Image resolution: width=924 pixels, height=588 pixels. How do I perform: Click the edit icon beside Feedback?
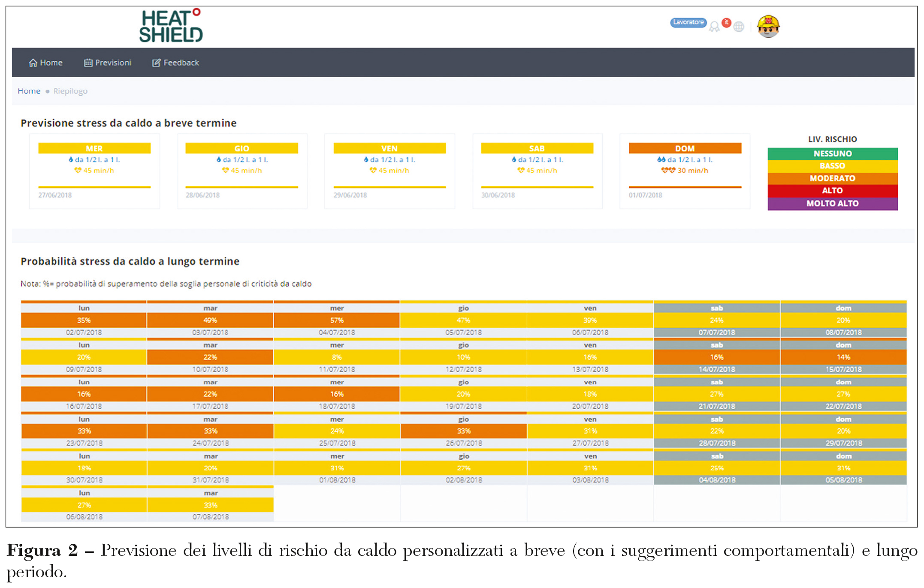coord(156,63)
